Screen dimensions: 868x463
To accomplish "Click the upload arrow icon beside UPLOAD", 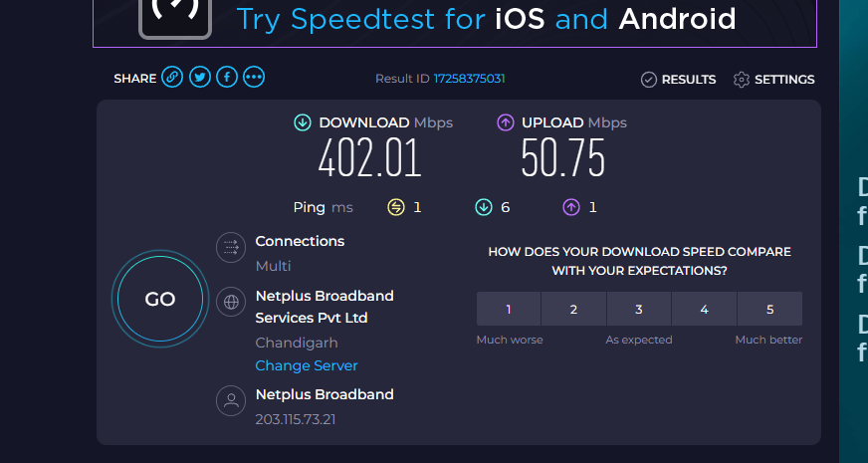I will click(506, 122).
